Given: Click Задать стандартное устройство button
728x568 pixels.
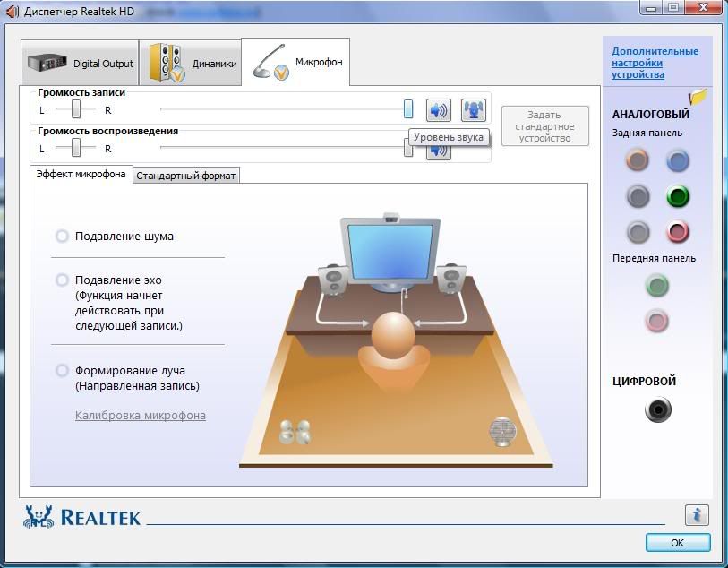Looking at the screenshot, I should [545, 126].
